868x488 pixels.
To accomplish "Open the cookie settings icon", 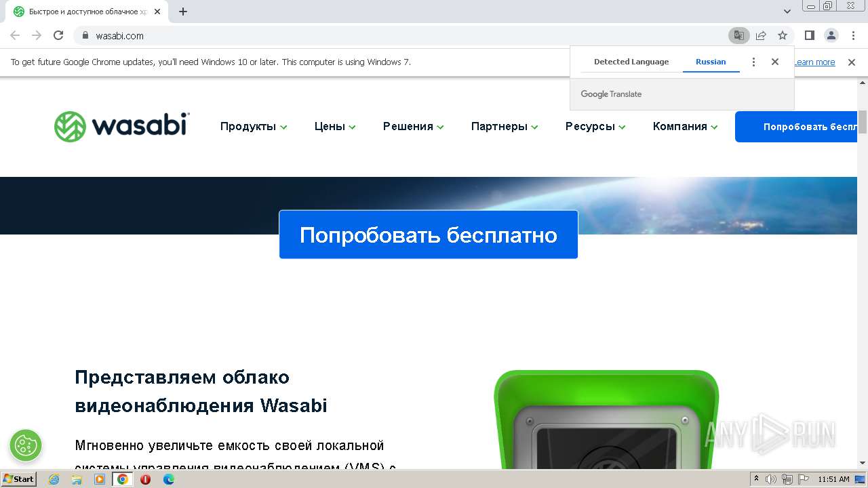I will pyautogui.click(x=26, y=445).
